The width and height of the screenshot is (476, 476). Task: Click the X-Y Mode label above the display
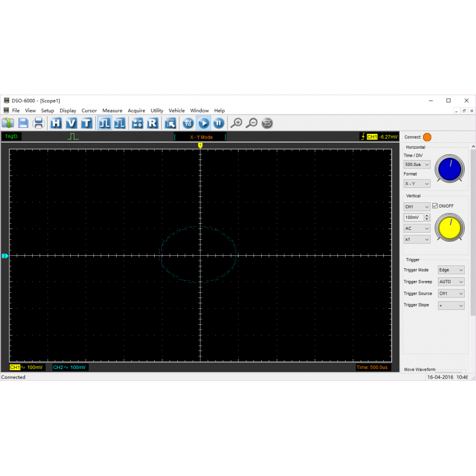[199, 136]
